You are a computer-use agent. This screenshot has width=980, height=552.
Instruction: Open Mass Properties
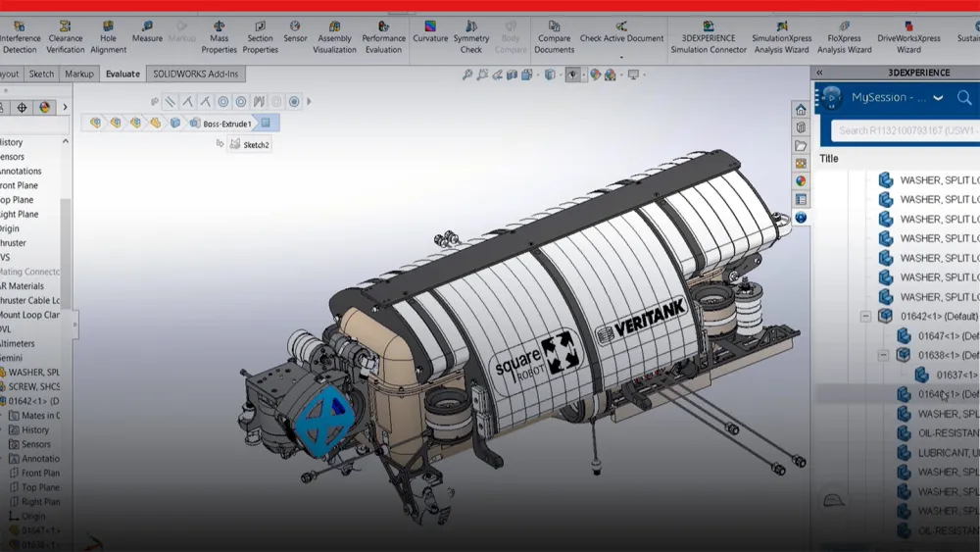click(219, 37)
